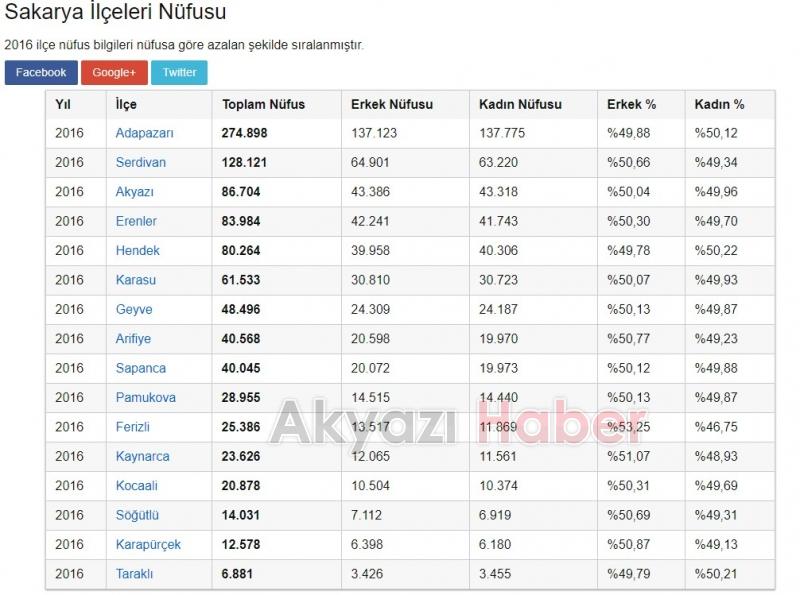Open the Söğütlü district link
The image size is (800, 595).
[137, 515]
